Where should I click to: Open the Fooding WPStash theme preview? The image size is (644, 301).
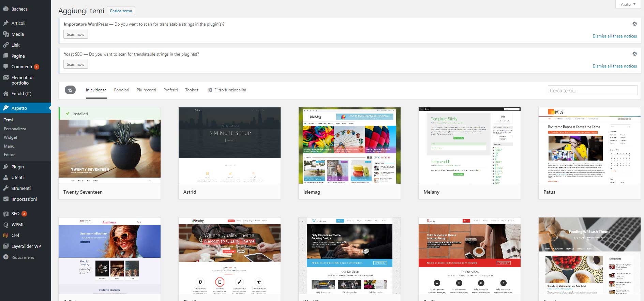(589, 256)
